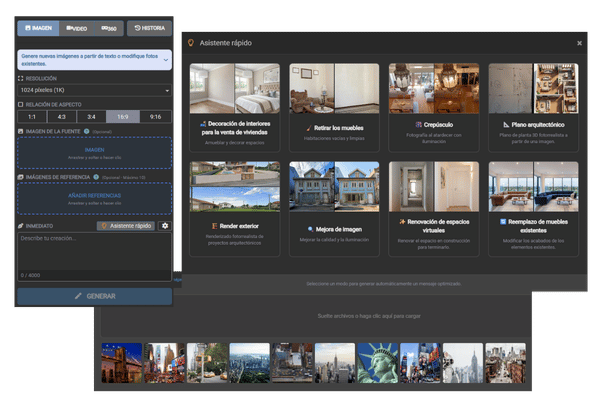Click info icon next to Imagen de la fuente
The image size is (600, 400).
coord(86,131)
